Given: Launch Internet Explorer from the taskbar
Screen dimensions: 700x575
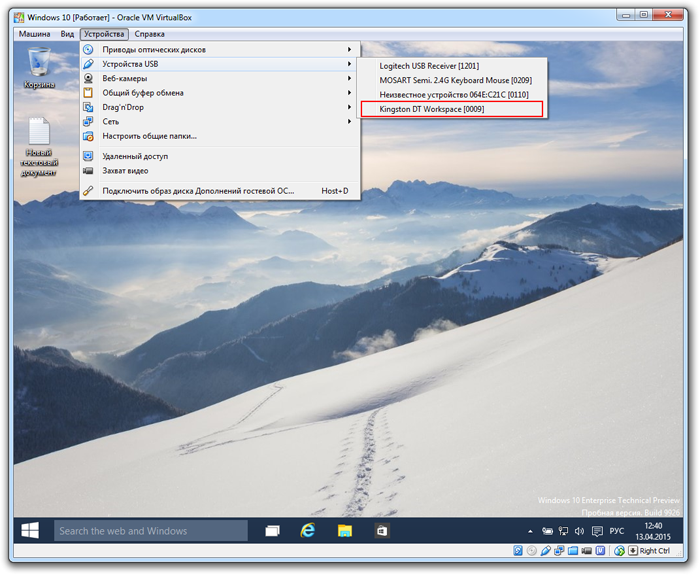Looking at the screenshot, I should point(308,530).
